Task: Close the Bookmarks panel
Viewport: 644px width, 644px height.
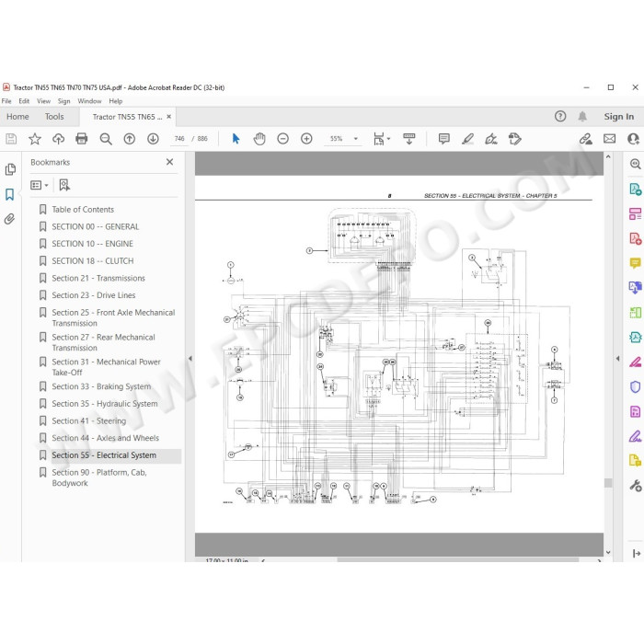Action: (169, 162)
